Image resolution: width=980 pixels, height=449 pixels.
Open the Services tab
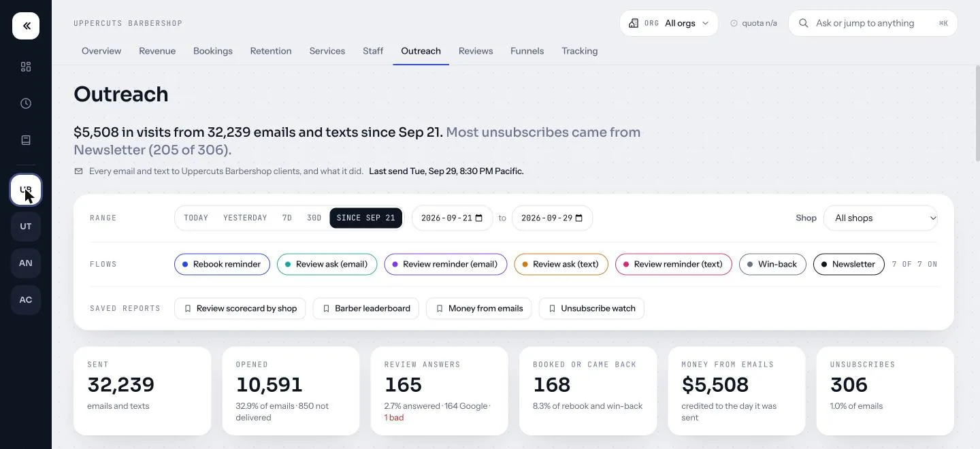tap(327, 51)
